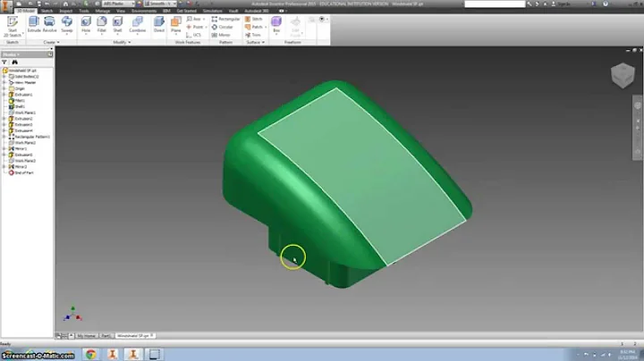644x361 pixels.
Task: Select the Plane work feature tool
Action: (x=176, y=25)
